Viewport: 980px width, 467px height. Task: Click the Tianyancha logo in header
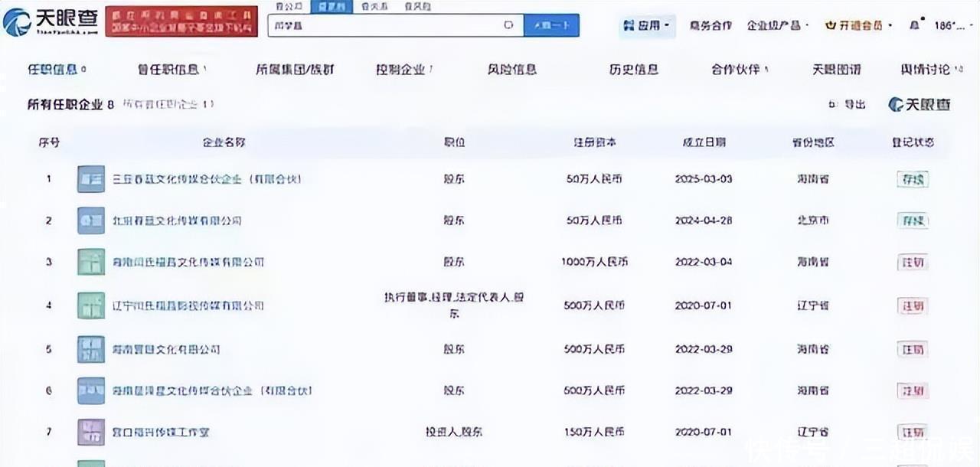point(51,21)
